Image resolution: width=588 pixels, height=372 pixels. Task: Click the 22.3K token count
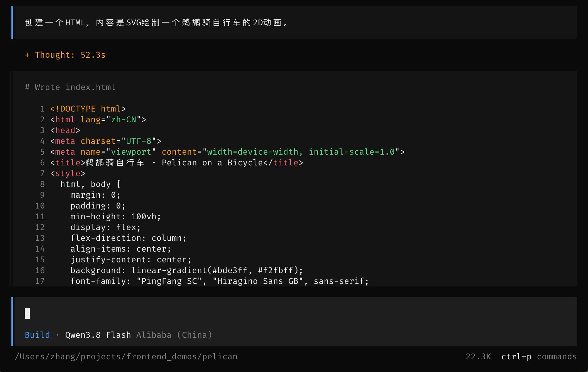click(x=478, y=356)
